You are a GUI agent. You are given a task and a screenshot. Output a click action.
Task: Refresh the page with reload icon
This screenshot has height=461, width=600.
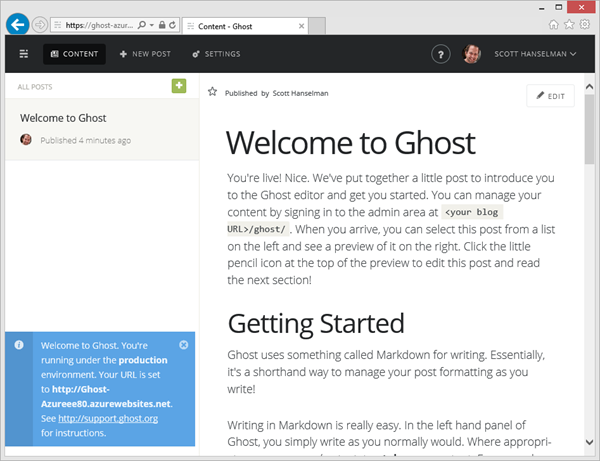[173, 25]
